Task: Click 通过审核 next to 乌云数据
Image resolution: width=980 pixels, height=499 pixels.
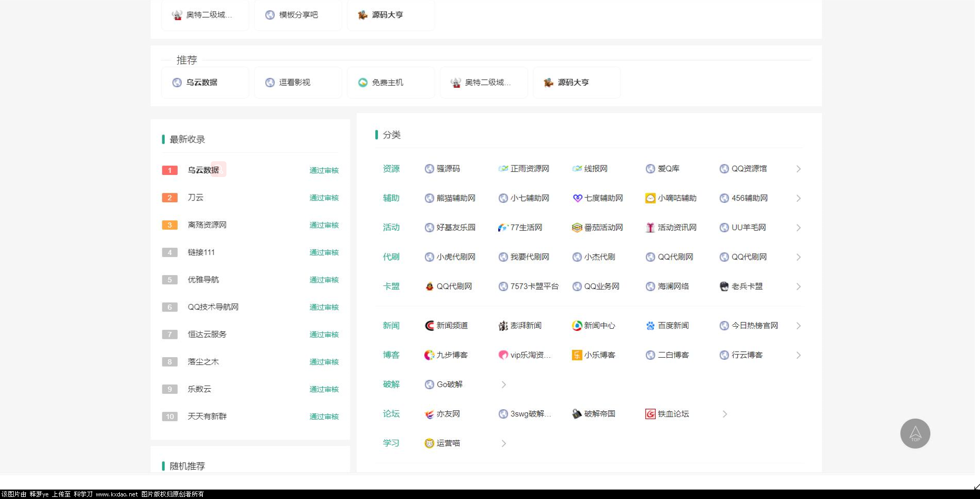Action: 324,170
